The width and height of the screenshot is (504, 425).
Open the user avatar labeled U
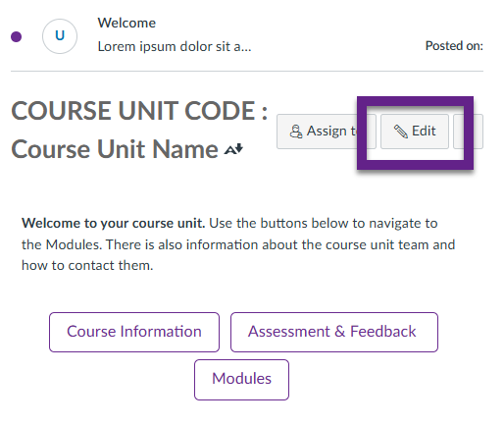(60, 36)
